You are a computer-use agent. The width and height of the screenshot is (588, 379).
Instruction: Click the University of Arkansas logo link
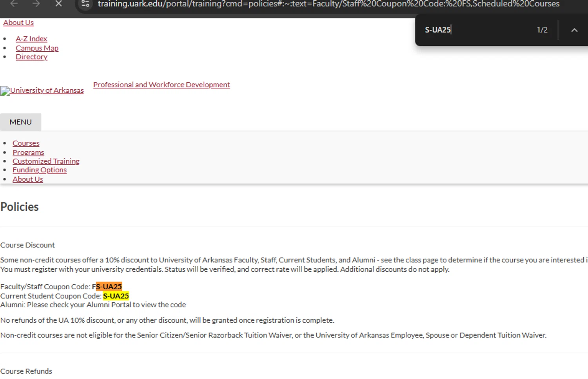tap(42, 90)
